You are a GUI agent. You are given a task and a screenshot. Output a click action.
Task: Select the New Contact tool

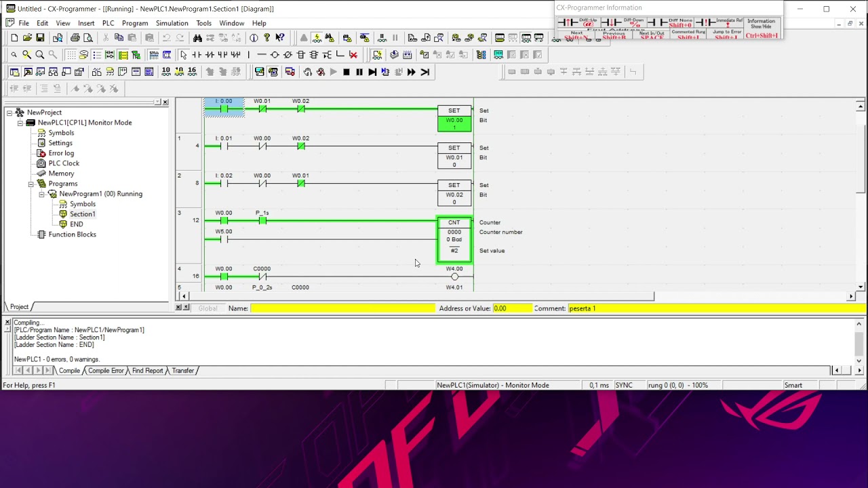pyautogui.click(x=197, y=55)
